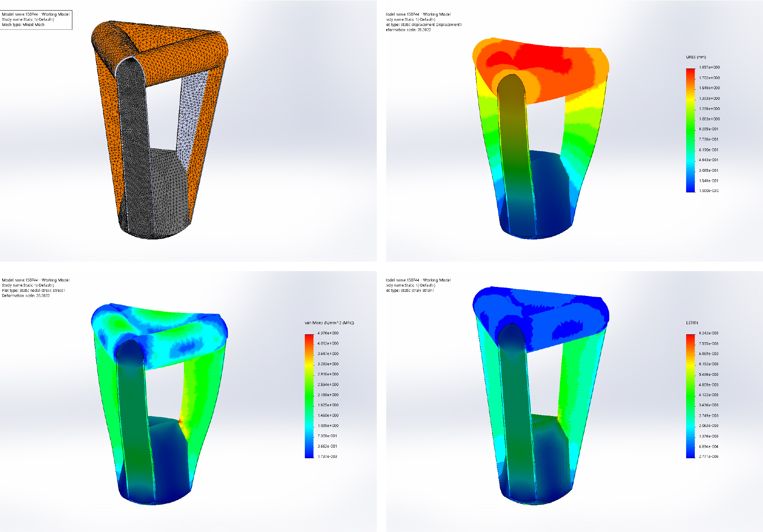Click the Mesh type: Mixed Mesh label
This screenshot has height=532, width=763.
[x=23, y=25]
